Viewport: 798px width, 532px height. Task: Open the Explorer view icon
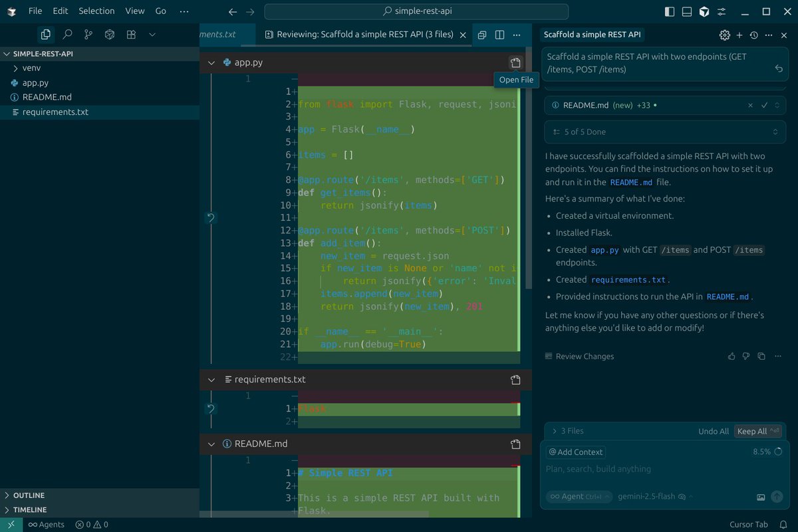46,35
